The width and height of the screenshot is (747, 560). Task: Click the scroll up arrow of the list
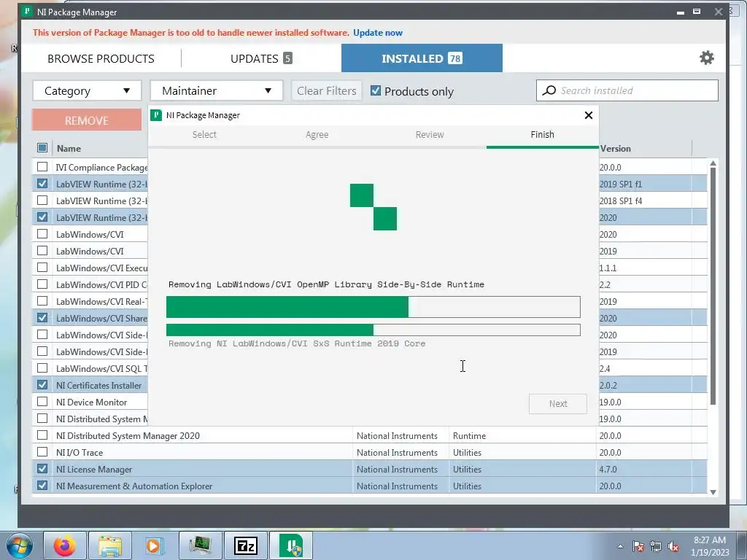[x=713, y=163]
